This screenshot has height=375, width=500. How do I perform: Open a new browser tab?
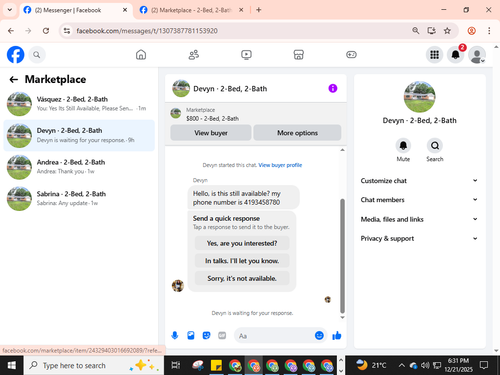coord(259,10)
